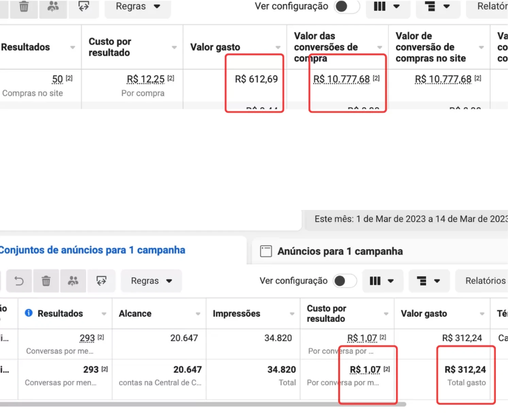The width and height of the screenshot is (508, 420).
Task: Switch to Conjuntos de anúncios para 1 campanha tab
Action: [92, 250]
